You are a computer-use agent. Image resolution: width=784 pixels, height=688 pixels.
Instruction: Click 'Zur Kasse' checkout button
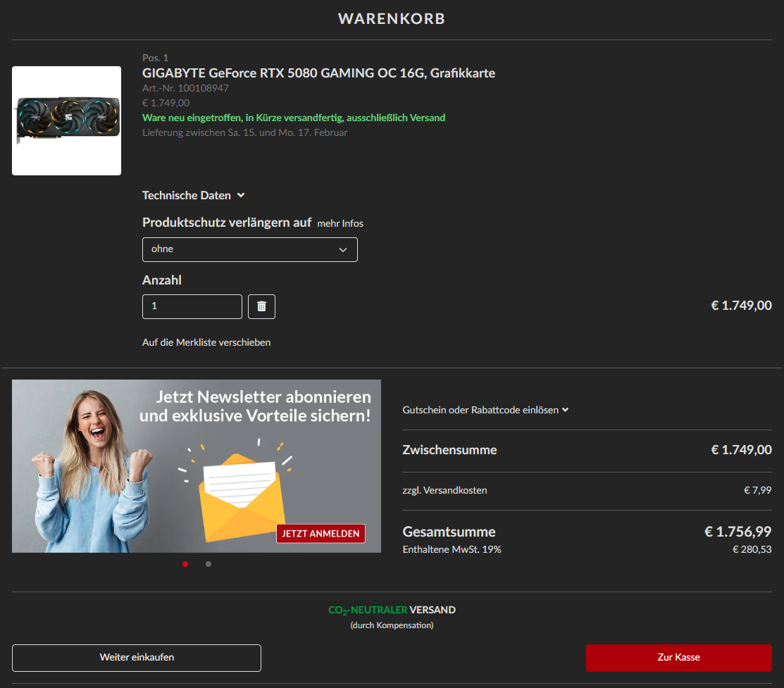(x=678, y=658)
